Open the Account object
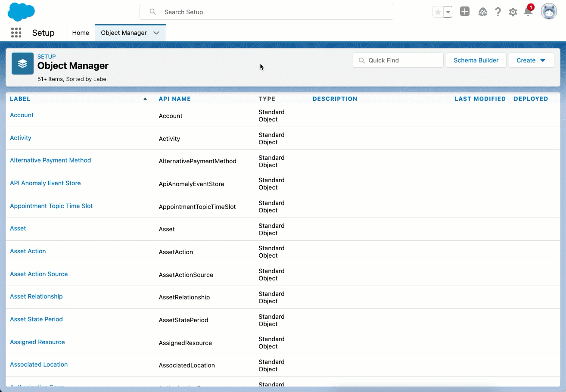This screenshot has width=566, height=392. (x=22, y=115)
